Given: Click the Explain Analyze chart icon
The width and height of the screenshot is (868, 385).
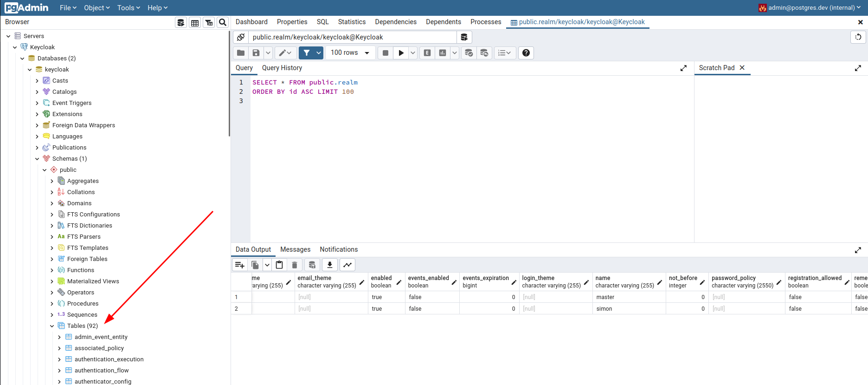Looking at the screenshot, I should [x=443, y=53].
